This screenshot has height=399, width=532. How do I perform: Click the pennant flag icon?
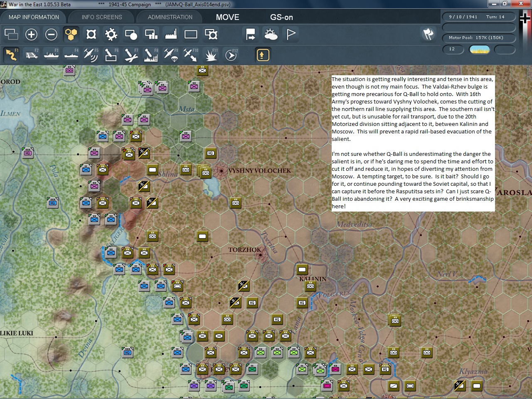pos(291,34)
